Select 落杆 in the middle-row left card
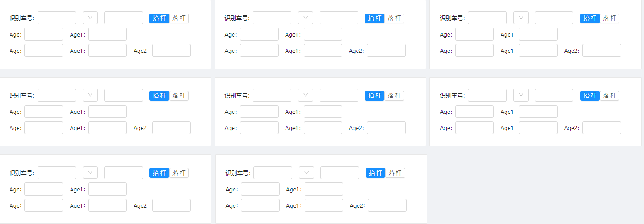Viewport: 644px width, 224px height. click(x=179, y=96)
